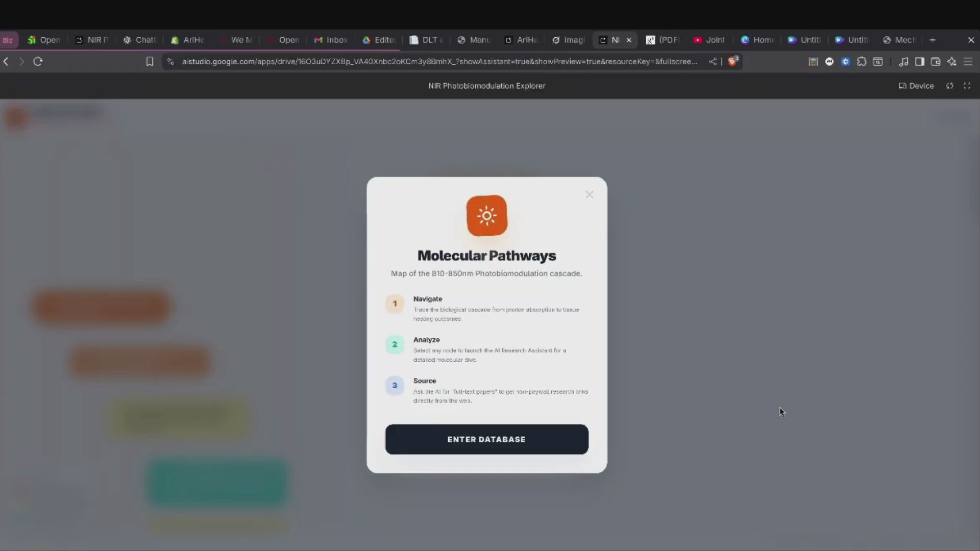Open the Brave Shields icon

point(733,61)
